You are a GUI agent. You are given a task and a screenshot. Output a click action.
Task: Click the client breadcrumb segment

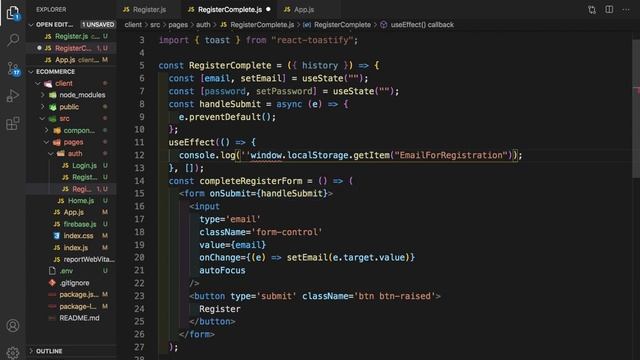click(x=133, y=24)
